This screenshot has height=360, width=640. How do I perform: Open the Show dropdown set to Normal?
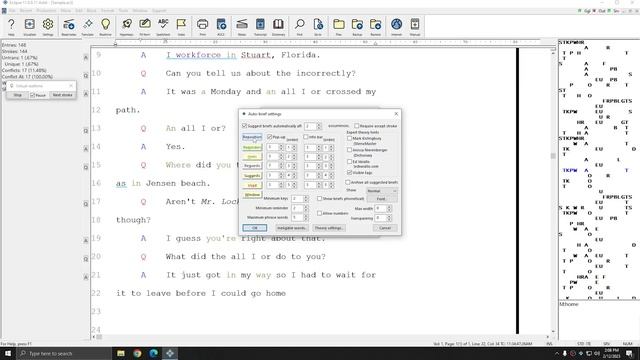tap(382, 191)
